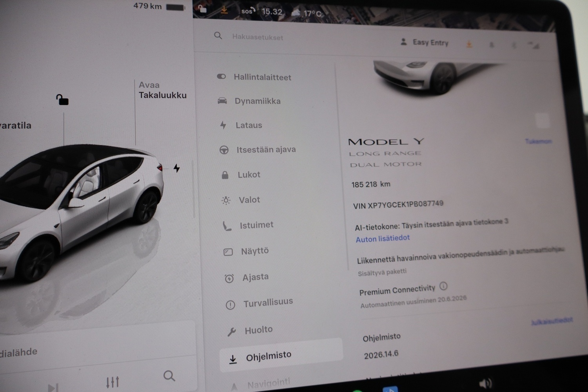
Task: Tap the padlock icon beside Lukot
Action: pos(225,175)
